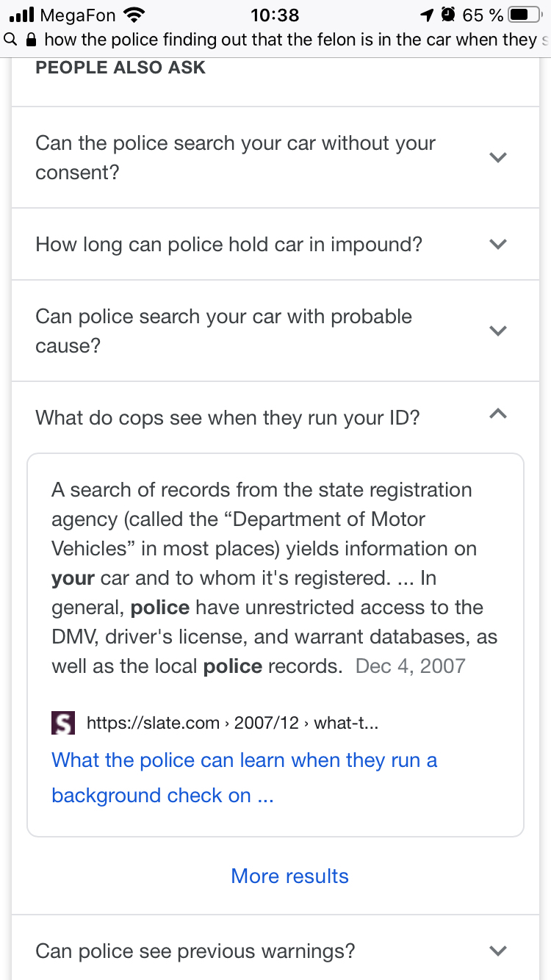Image resolution: width=551 pixels, height=980 pixels.
Task: Expand "Can police search your car with probable cause"
Action: [x=497, y=331]
